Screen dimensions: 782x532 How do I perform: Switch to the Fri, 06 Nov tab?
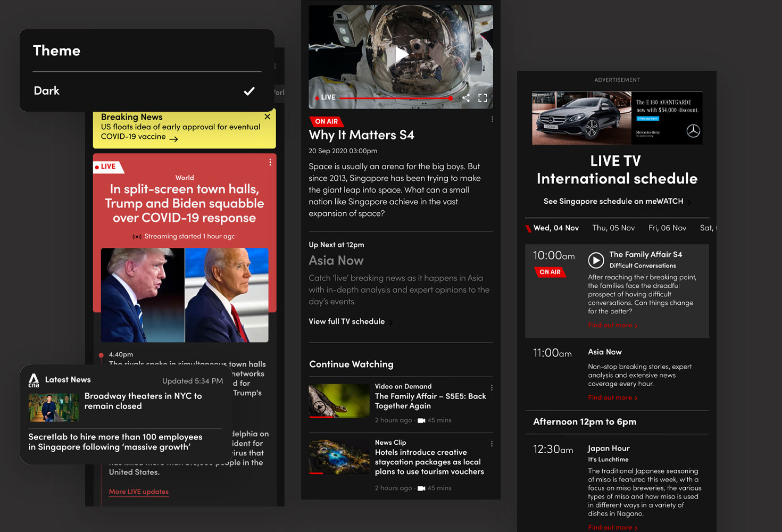click(x=667, y=228)
